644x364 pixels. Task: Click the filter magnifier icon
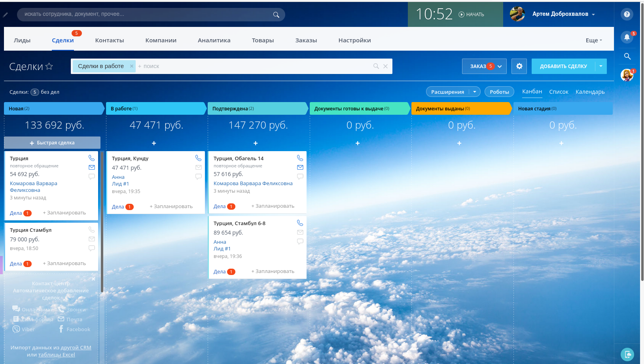[376, 66]
